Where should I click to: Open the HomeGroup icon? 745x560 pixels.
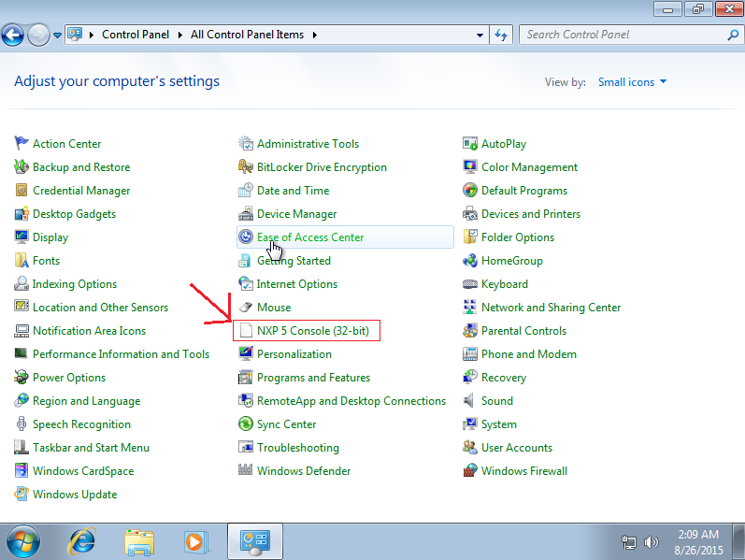click(470, 260)
